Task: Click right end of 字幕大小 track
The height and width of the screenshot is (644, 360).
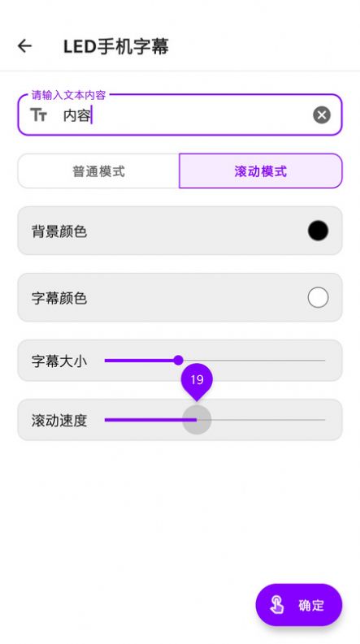Action: click(323, 361)
